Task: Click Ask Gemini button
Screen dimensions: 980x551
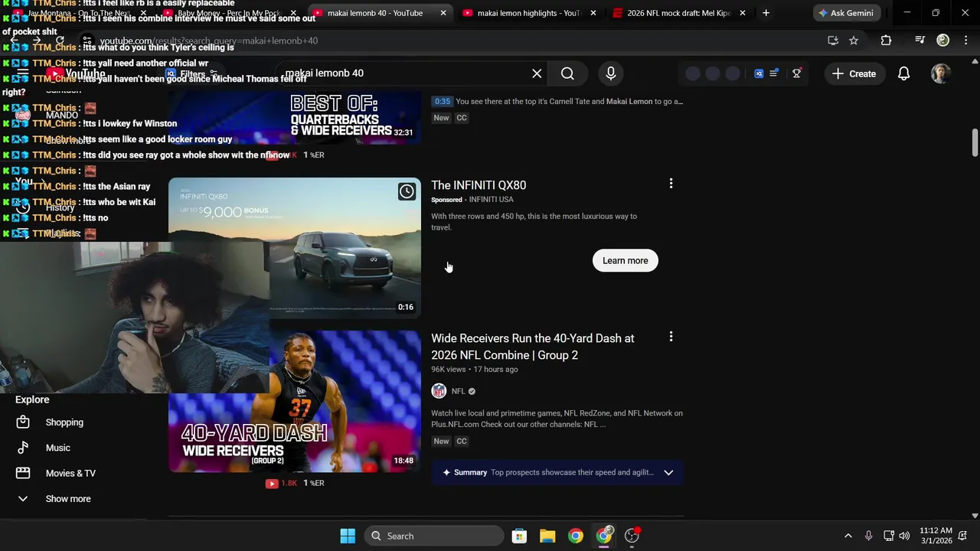Action: (x=846, y=13)
